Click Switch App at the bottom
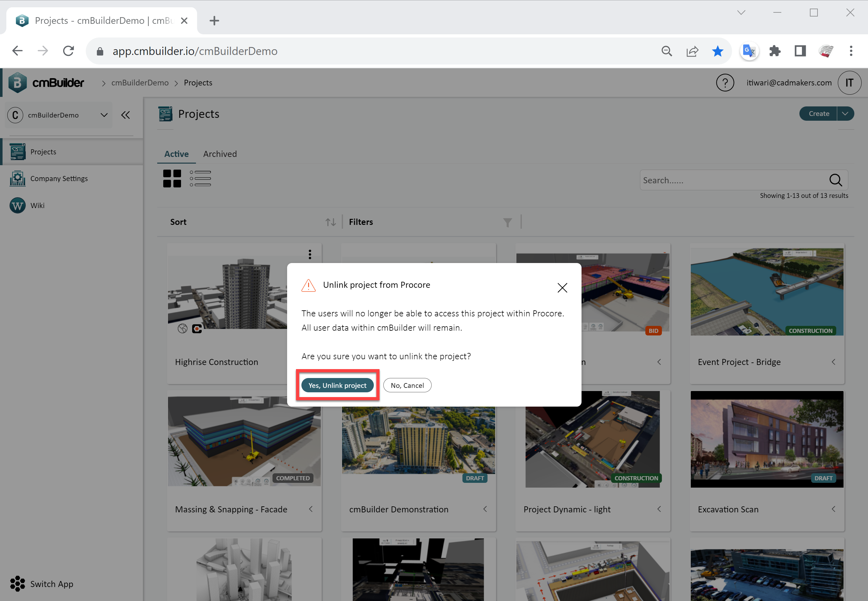Image resolution: width=868 pixels, height=601 pixels. click(42, 584)
